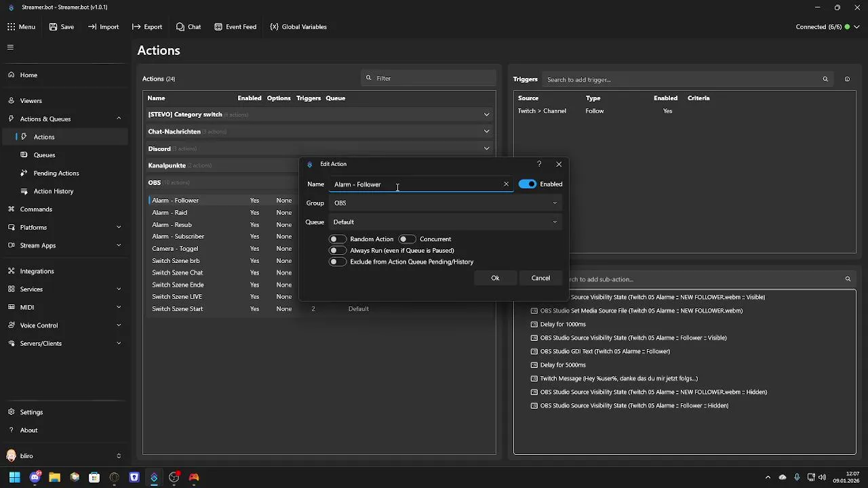Toggle the Random Action switch

[x=337, y=239]
